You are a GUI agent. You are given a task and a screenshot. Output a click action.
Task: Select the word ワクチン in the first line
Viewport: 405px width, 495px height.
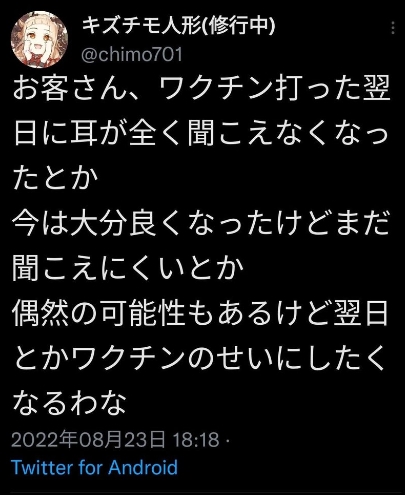tap(216, 88)
